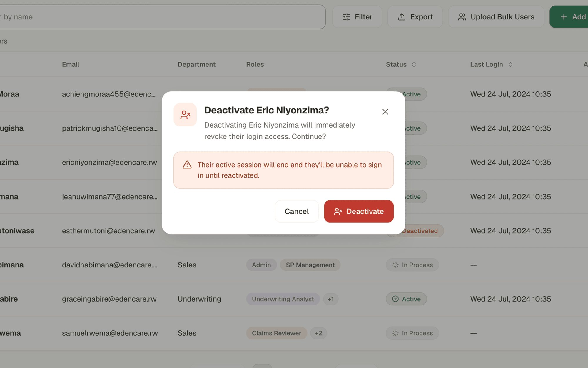Click Upload Bulk Users button
This screenshot has width=588, height=368.
(x=496, y=17)
